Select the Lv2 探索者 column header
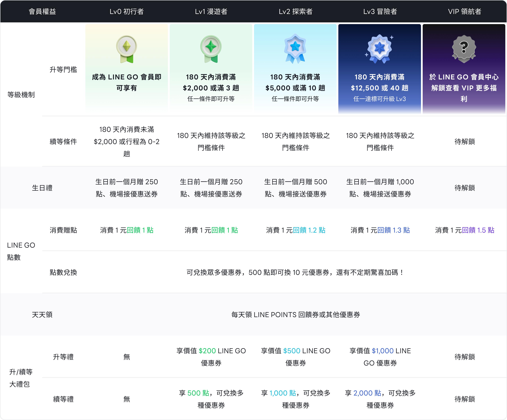The image size is (507, 420). tap(295, 11)
